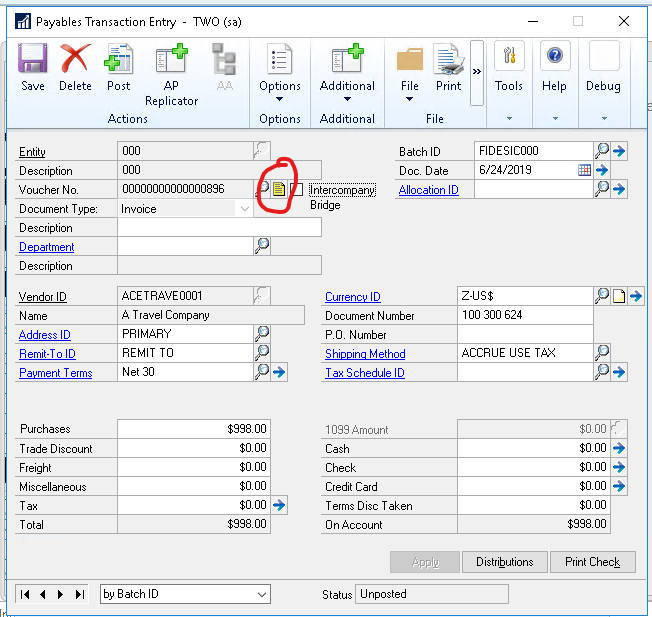Open Currency ID lookup magnifier
652x617 pixels.
point(602,296)
